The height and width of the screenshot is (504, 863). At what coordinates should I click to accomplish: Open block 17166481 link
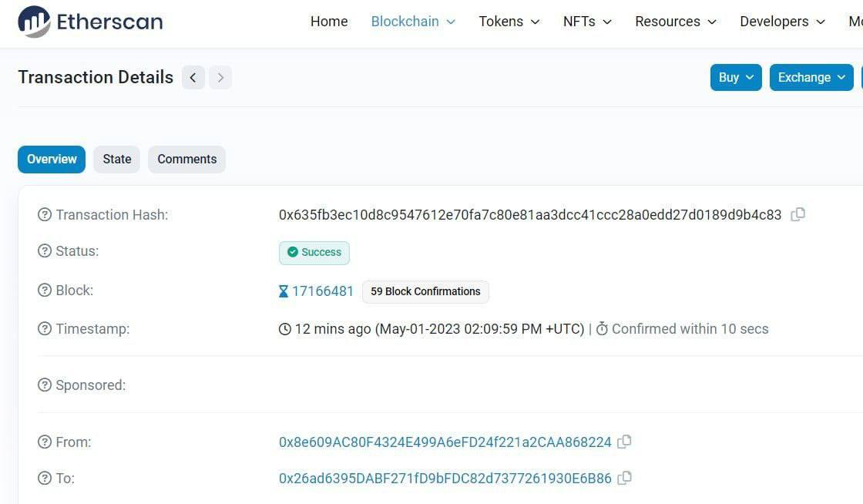click(322, 291)
